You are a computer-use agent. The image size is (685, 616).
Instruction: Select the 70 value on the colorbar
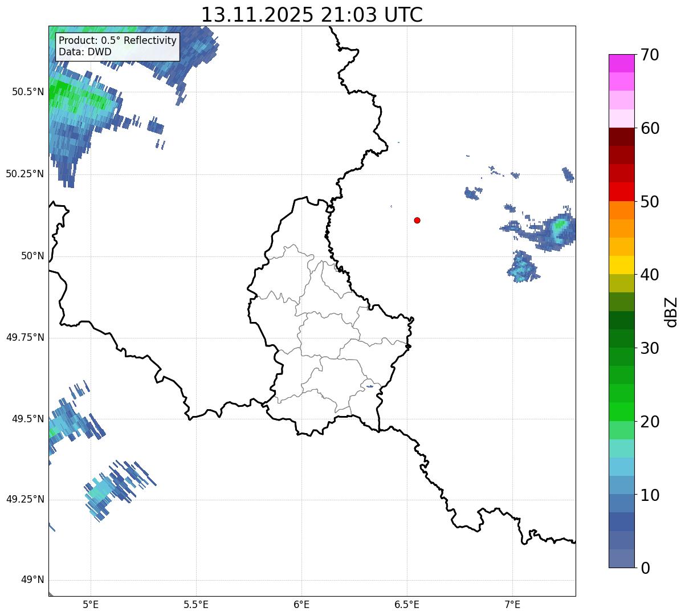(x=650, y=55)
